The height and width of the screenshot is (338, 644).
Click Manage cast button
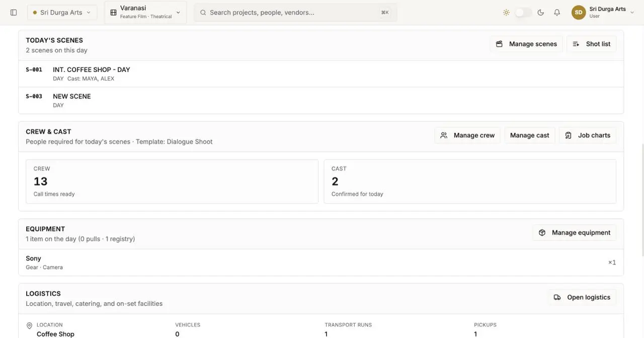tap(530, 135)
